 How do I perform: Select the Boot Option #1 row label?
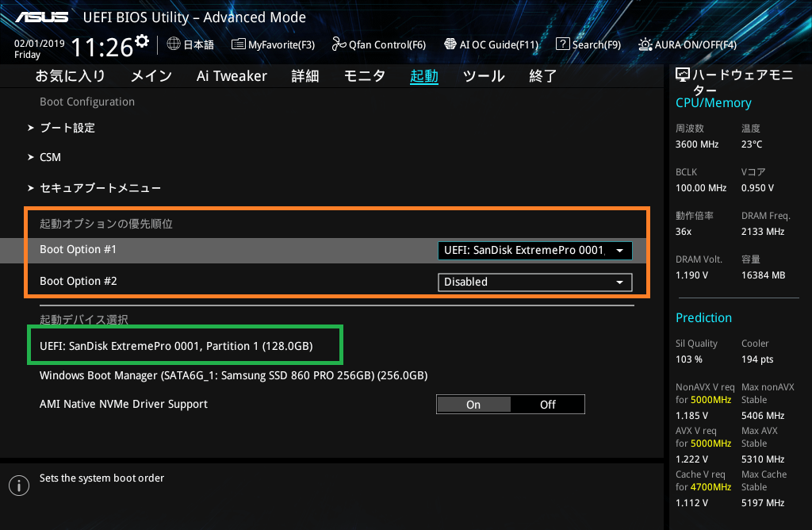pyautogui.click(x=79, y=250)
